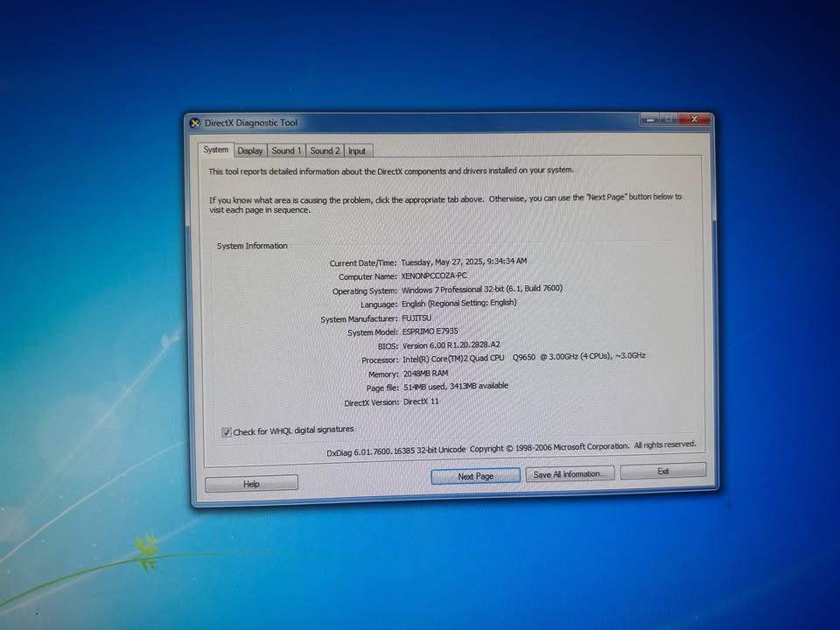Viewport: 840px width, 630px height.
Task: Open the Sound 2 tab
Action: [x=325, y=151]
